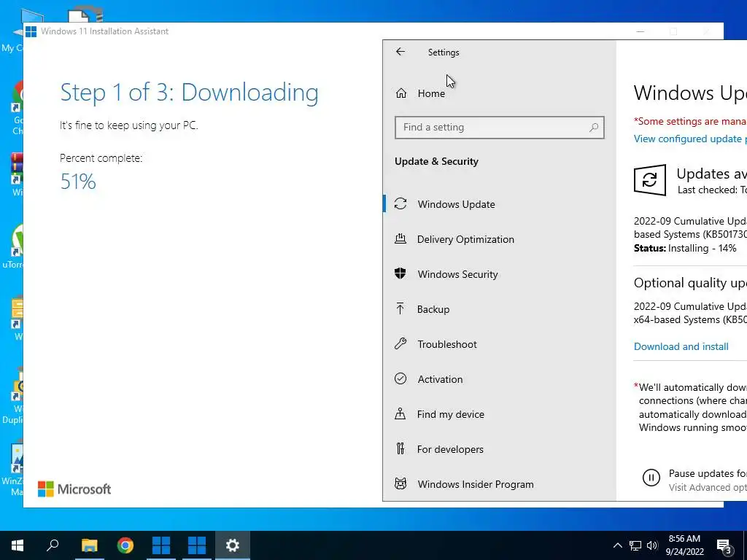Click the Windows Insider cat icon
This screenshot has height=560, width=747.
[x=400, y=484]
